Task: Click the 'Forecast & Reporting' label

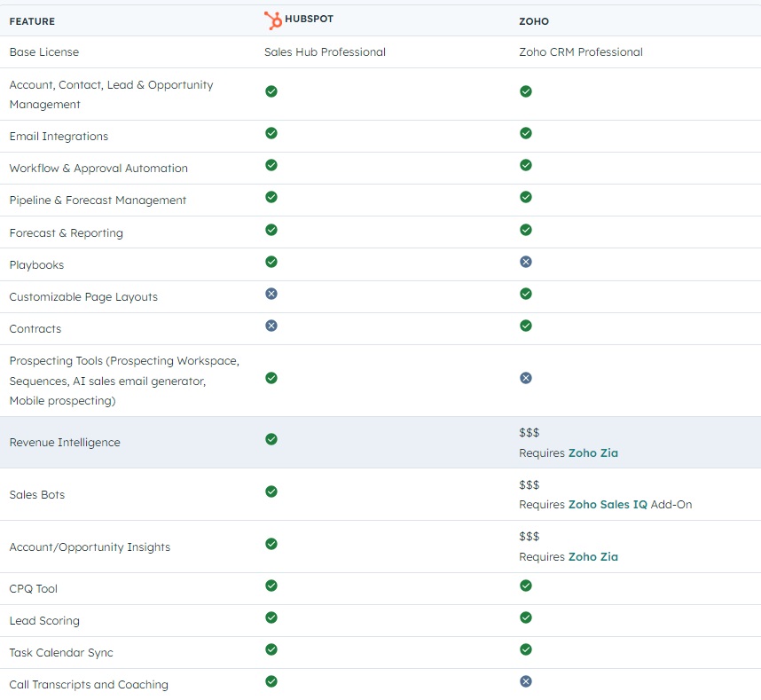Action: (x=66, y=233)
